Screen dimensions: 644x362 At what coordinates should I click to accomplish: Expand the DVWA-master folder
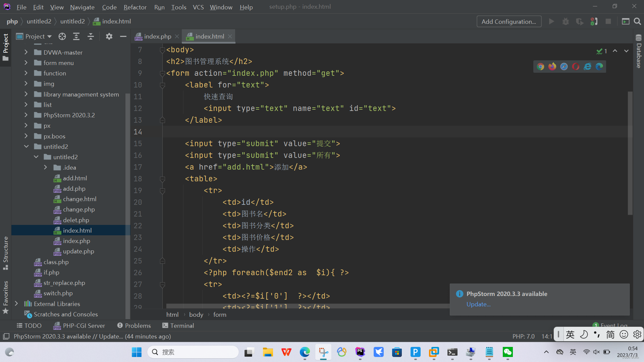click(x=26, y=52)
